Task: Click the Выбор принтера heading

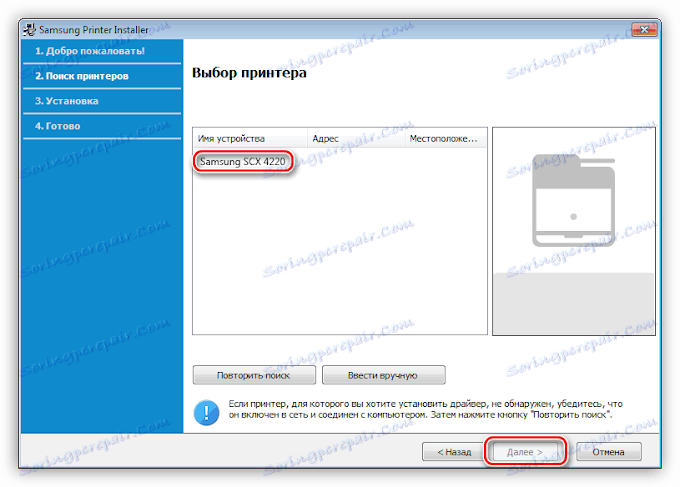Action: (x=249, y=73)
